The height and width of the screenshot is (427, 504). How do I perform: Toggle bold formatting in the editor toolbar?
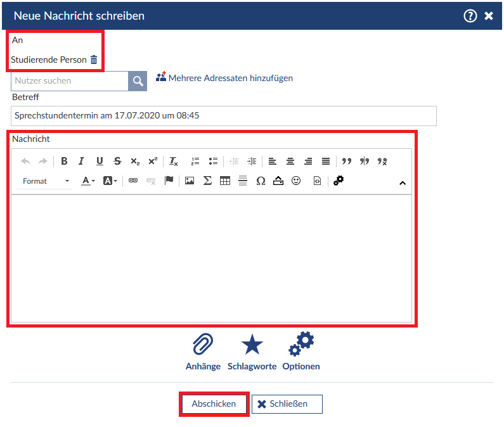tap(64, 162)
